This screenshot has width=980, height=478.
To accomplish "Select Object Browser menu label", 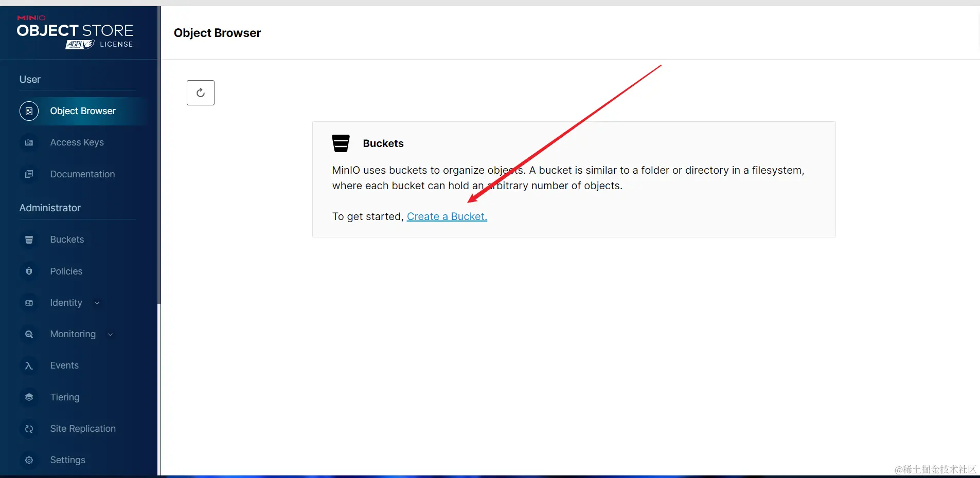I will point(83,111).
